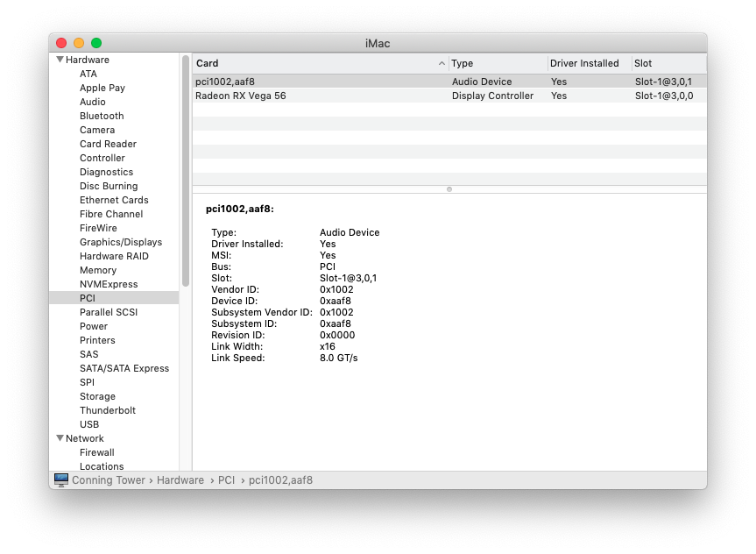The image size is (756, 554).
Task: Select Disc Burning entry
Action: [x=109, y=186]
